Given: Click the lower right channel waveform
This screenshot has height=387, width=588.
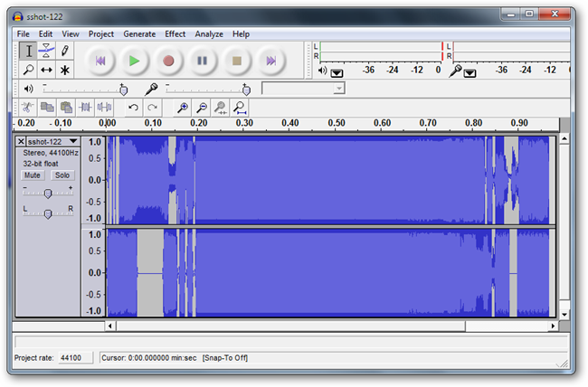Looking at the screenshot, I should (331, 273).
